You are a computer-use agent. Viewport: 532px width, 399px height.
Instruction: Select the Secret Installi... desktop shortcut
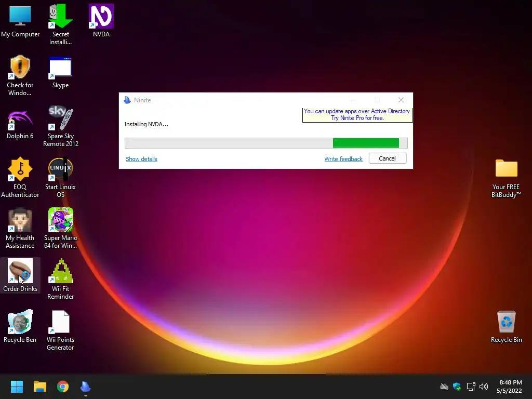click(60, 24)
